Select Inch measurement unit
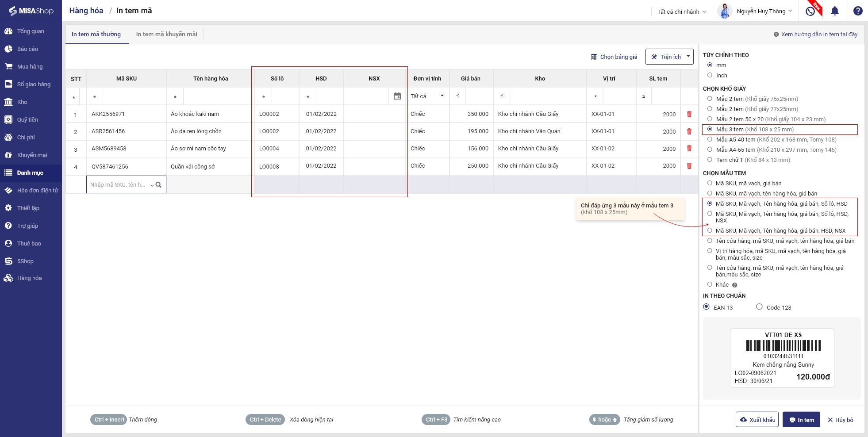Screen dimensions: 868x437 [x=710, y=75]
